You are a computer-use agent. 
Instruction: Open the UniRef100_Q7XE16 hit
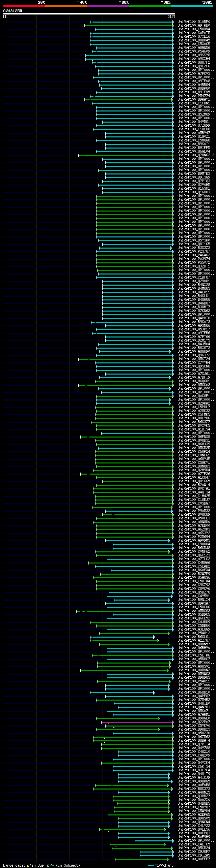point(194,37)
